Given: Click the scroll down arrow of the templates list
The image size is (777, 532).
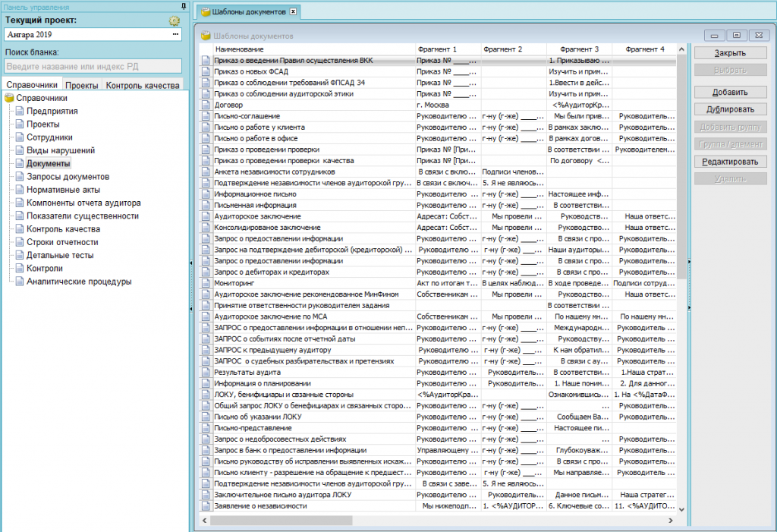Looking at the screenshot, I should (x=681, y=509).
